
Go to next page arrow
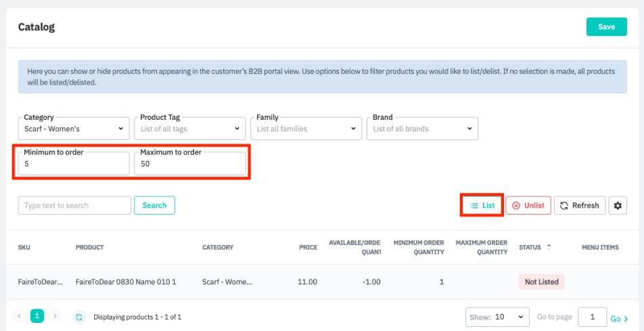coord(55,316)
